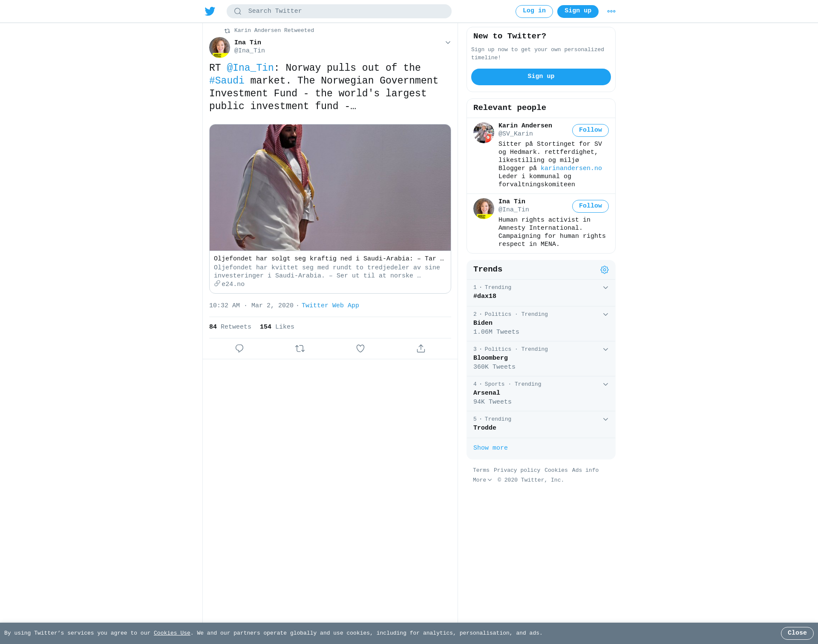Expand options for #dax18 trend
Image resolution: width=818 pixels, height=644 pixels.
(605, 288)
